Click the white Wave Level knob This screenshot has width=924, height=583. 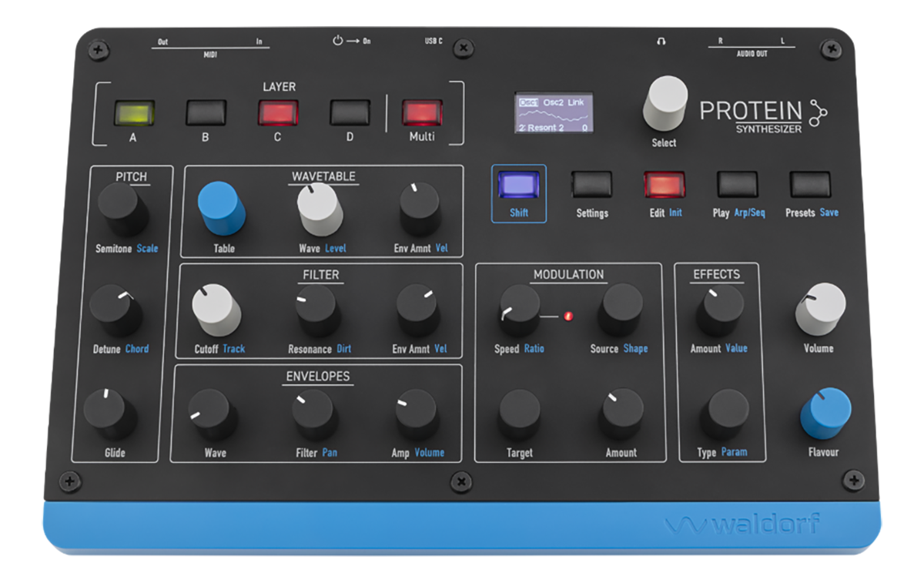tap(320, 209)
